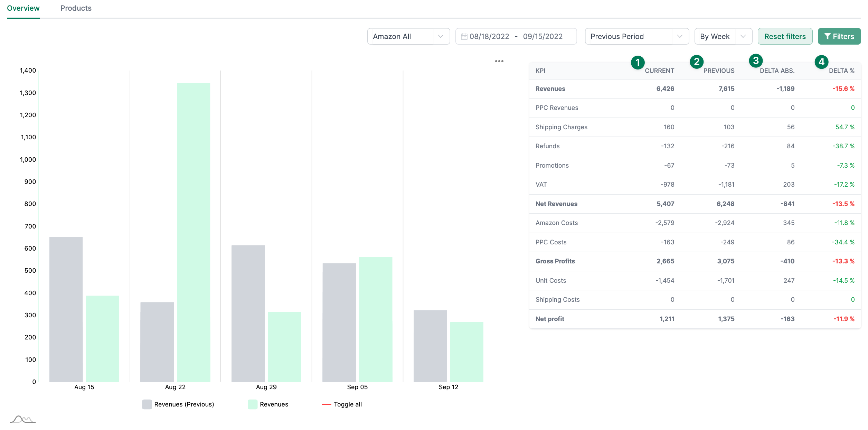Click the Aug 22 x-axis label

(x=175, y=387)
